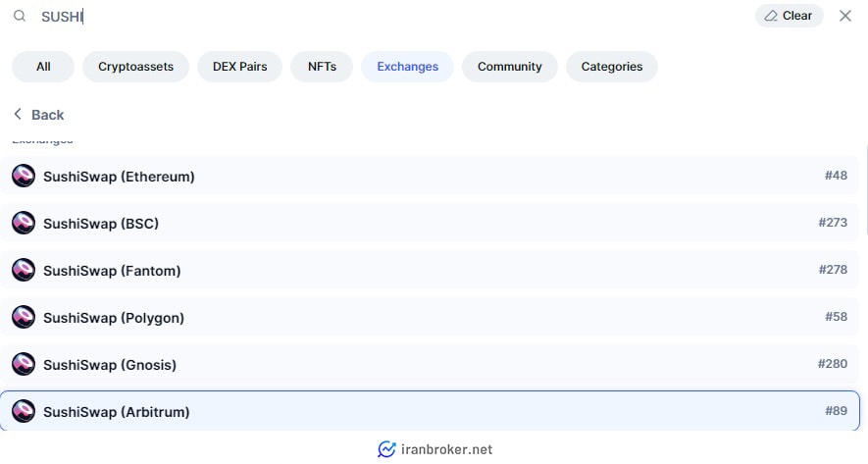The image size is (868, 464).
Task: Click the results list vertical scrollbar
Action: pyautogui.click(x=866, y=191)
